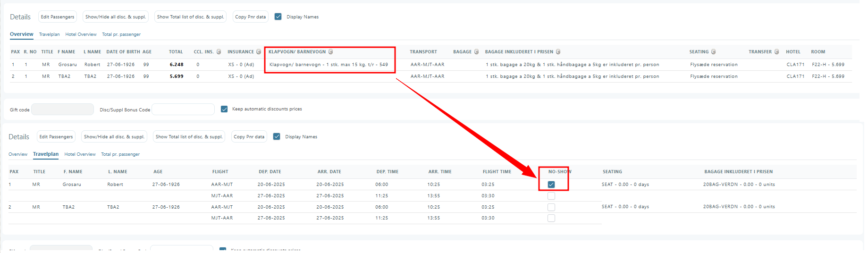Screen dimensions: 868x253
Task: Focus the Disc/Suppl Bonus Code field
Action: click(x=183, y=110)
